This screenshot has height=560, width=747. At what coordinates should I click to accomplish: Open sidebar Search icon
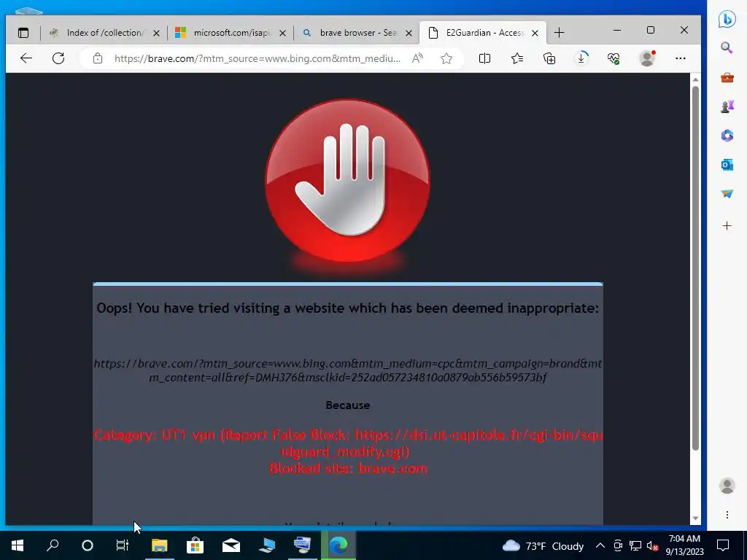coord(727,47)
